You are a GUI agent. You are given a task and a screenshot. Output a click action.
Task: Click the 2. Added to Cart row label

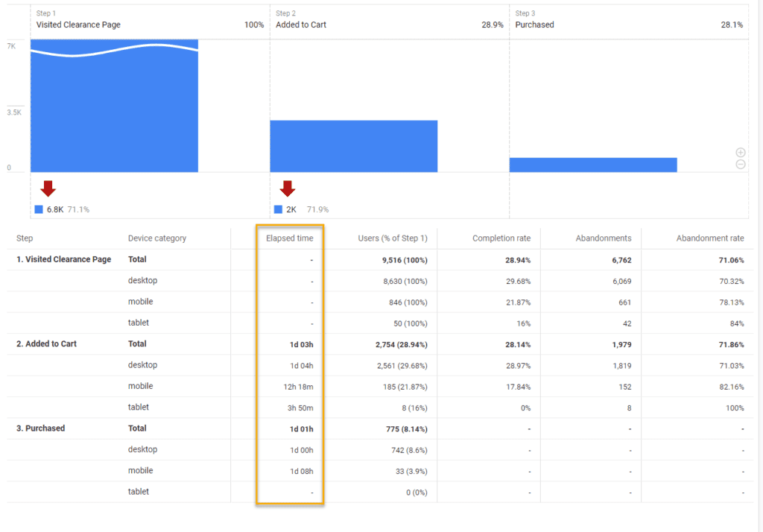pos(46,343)
